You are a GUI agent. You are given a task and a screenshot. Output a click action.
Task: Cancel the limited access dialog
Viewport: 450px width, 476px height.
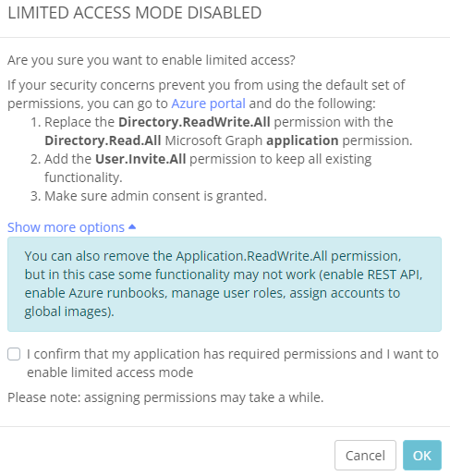[x=365, y=455]
